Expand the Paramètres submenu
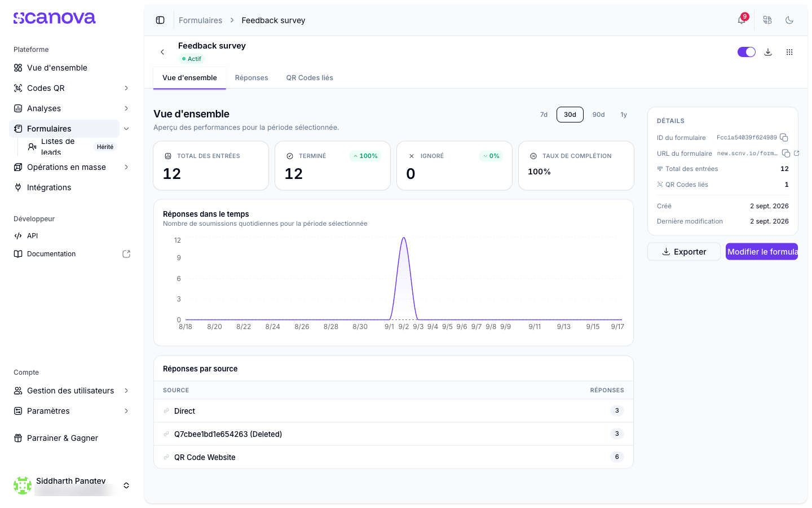 coord(126,411)
